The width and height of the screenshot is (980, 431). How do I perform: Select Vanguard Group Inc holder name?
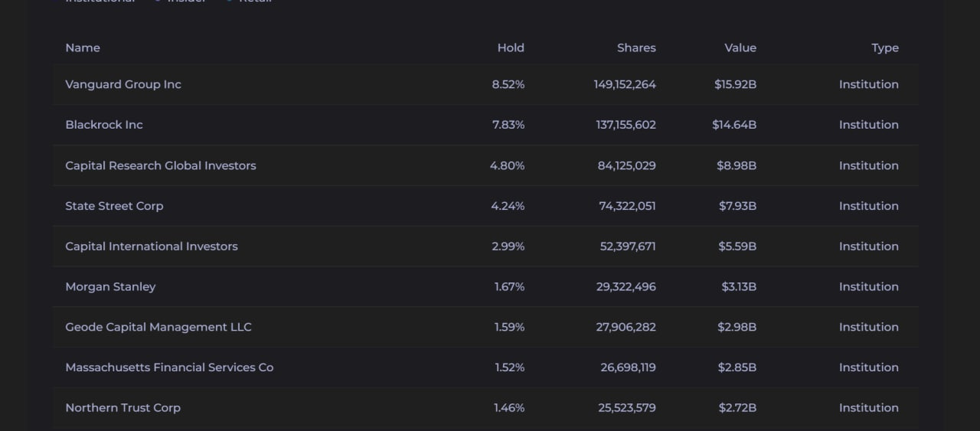click(x=123, y=84)
